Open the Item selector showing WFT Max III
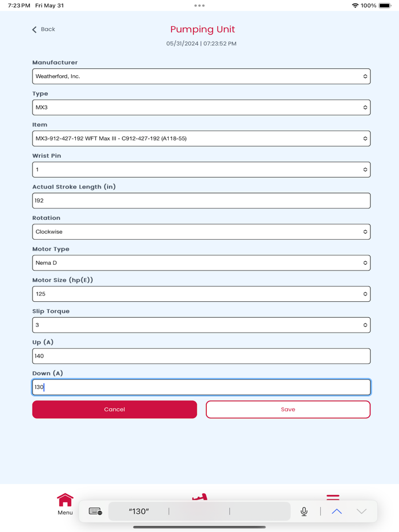The height and width of the screenshot is (532, 399). (x=201, y=138)
